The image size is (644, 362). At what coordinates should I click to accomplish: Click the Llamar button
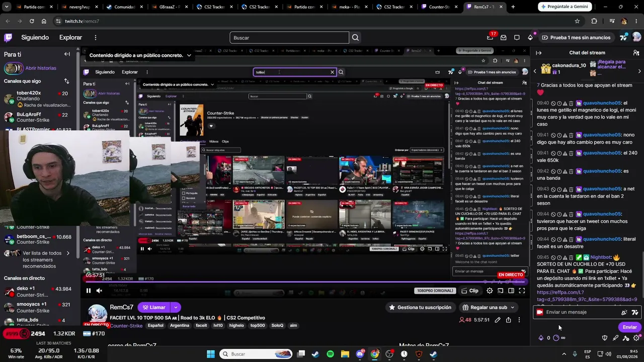coord(153,307)
